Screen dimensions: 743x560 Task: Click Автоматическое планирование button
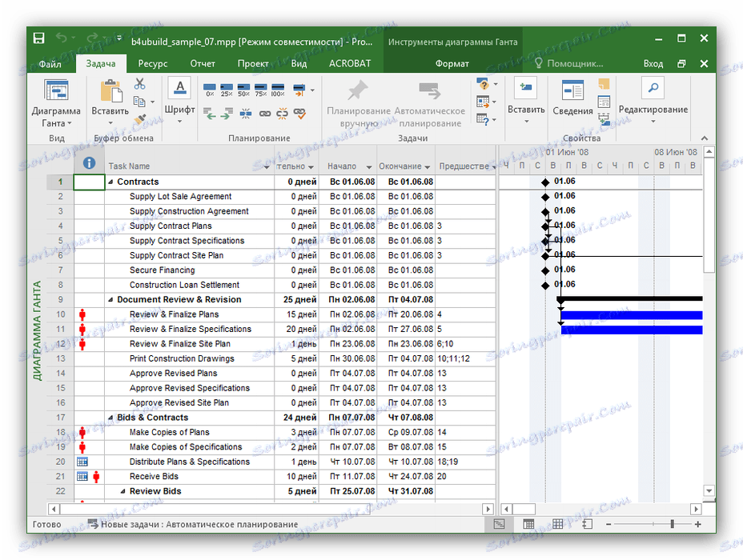430,104
